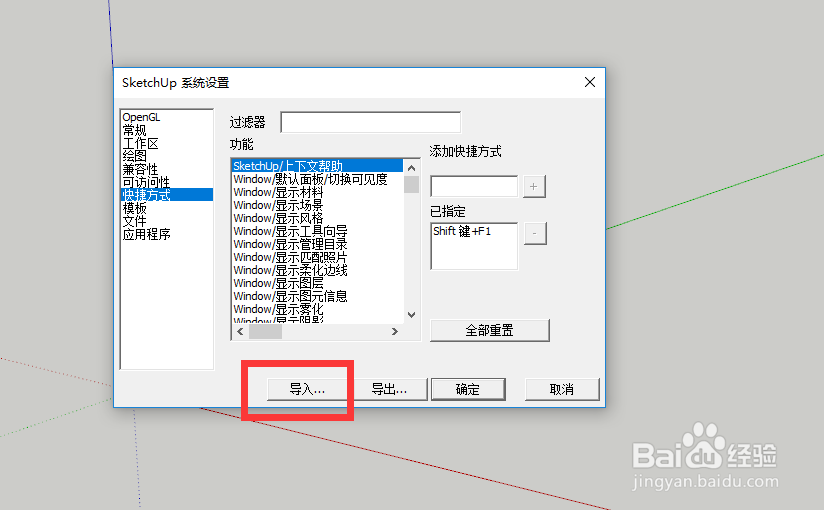This screenshot has width=824, height=510.
Task: Select 工作区 in the category list
Action: 167,144
